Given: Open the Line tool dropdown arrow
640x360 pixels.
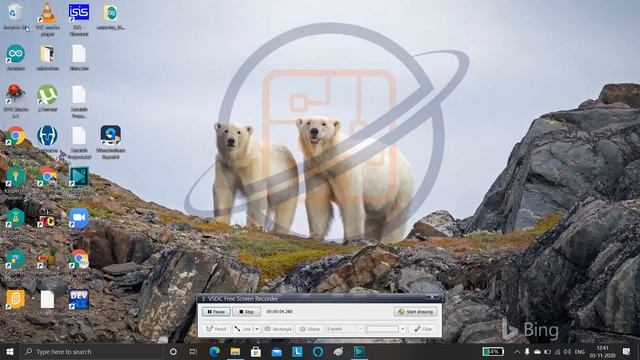Looking at the screenshot, I should click(x=257, y=329).
